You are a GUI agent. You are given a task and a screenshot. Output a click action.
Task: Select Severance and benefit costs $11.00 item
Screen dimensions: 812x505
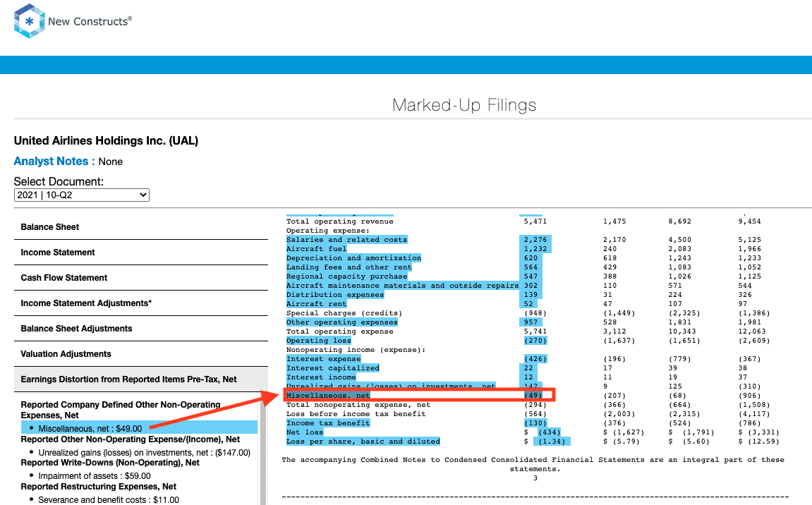109,499
